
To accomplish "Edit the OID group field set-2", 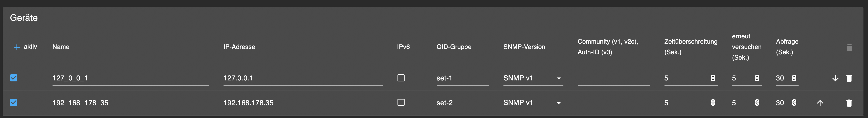I will (x=462, y=103).
